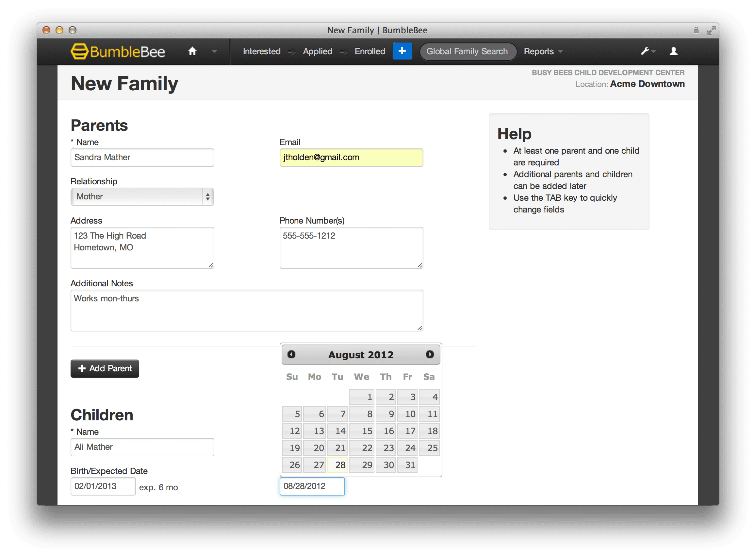Expand the Reports dropdown menu
The image size is (756, 557).
pyautogui.click(x=543, y=51)
